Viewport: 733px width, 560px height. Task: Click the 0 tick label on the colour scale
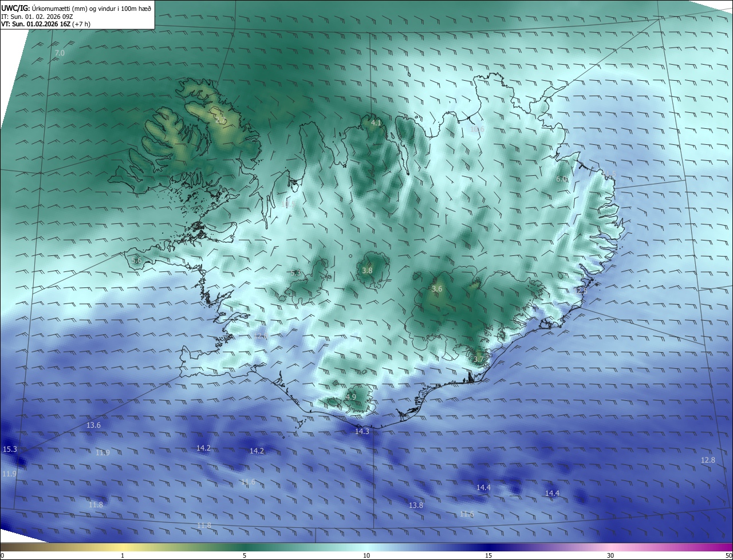tap(2, 555)
